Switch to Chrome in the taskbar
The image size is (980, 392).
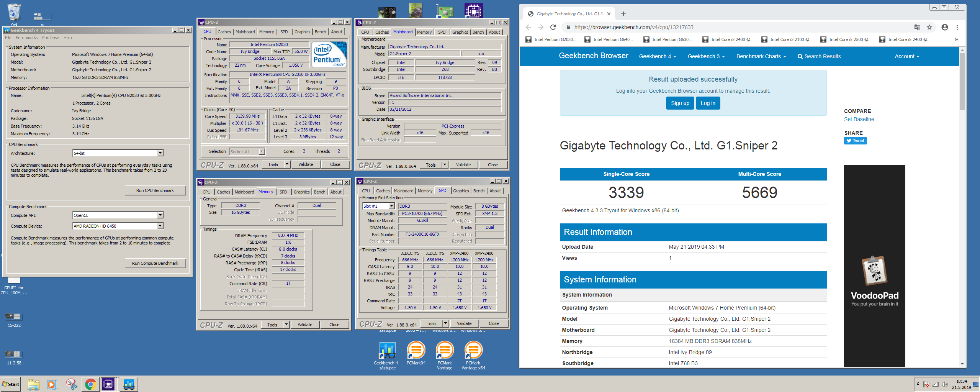point(90,384)
